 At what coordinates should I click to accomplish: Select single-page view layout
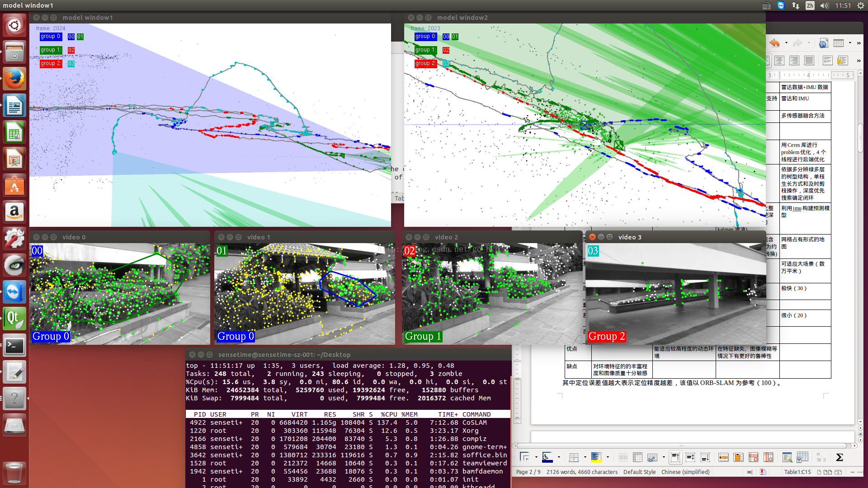tap(819, 472)
